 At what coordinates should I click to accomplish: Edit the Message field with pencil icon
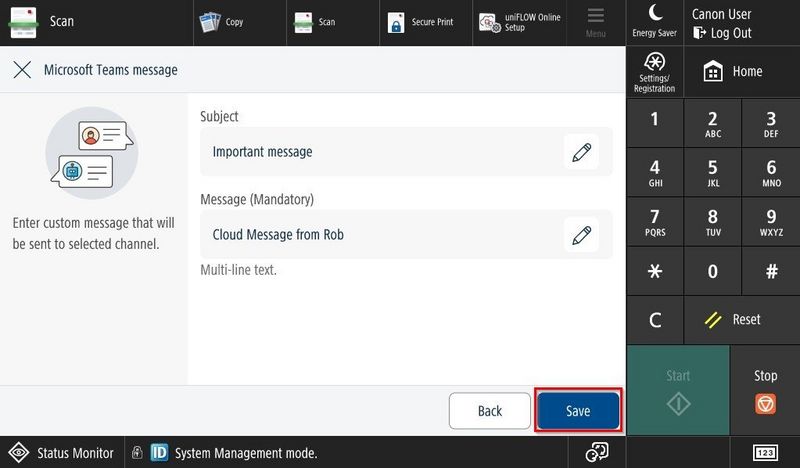pyautogui.click(x=581, y=235)
